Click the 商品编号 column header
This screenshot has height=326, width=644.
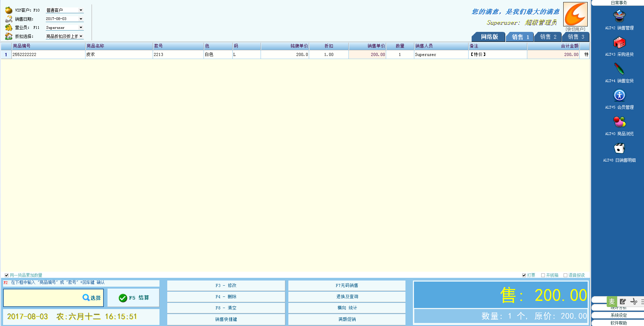pyautogui.click(x=49, y=46)
